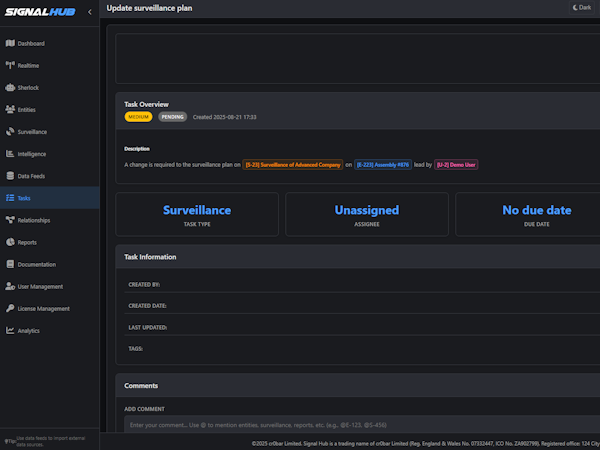Image resolution: width=600 pixels, height=450 pixels.
Task: Click the User Management person icon
Action: pos(10,286)
